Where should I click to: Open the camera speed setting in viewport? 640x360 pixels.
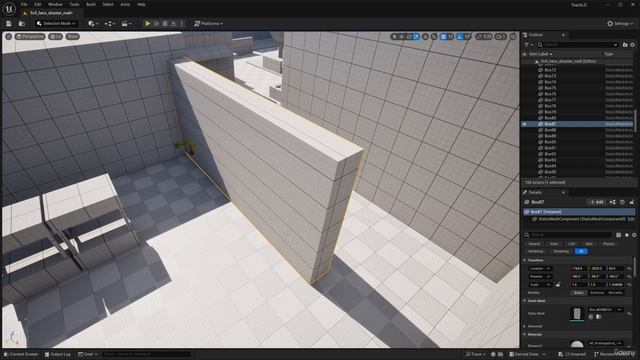[500, 37]
